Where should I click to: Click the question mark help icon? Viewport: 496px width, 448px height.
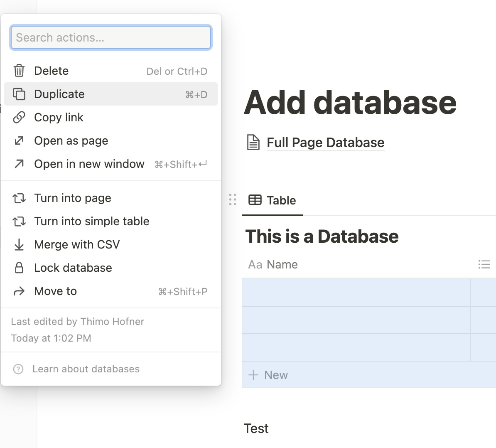pos(18,369)
